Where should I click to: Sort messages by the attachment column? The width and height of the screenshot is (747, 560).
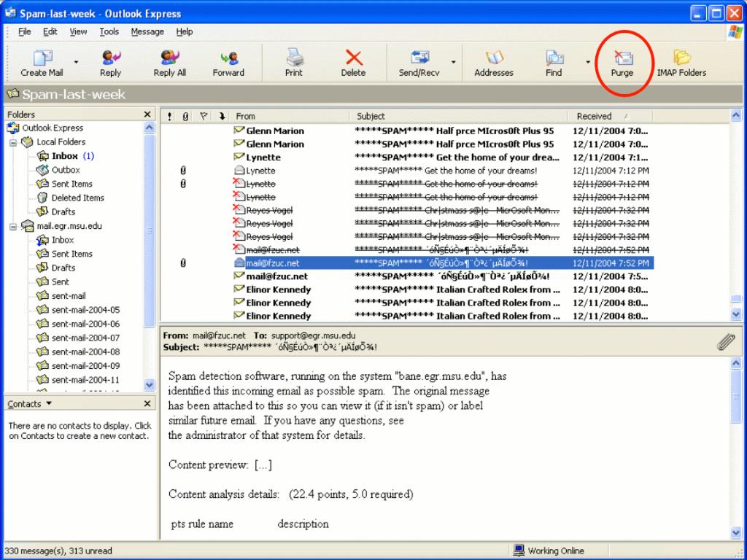click(185, 116)
